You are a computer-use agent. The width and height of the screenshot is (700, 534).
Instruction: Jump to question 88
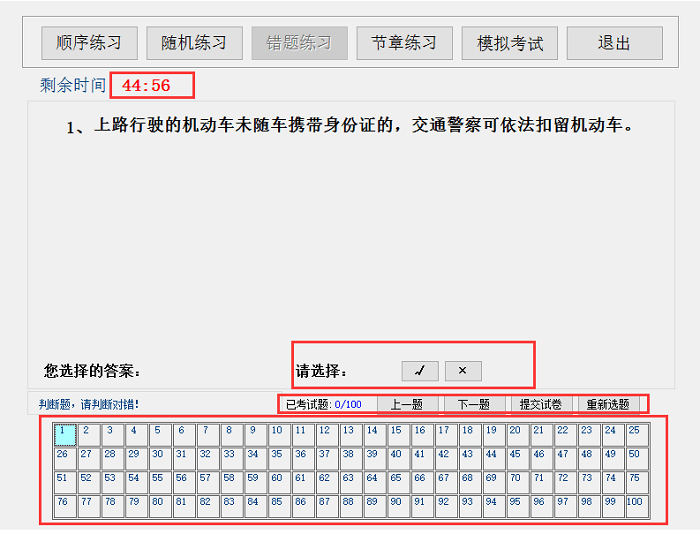tap(351, 506)
